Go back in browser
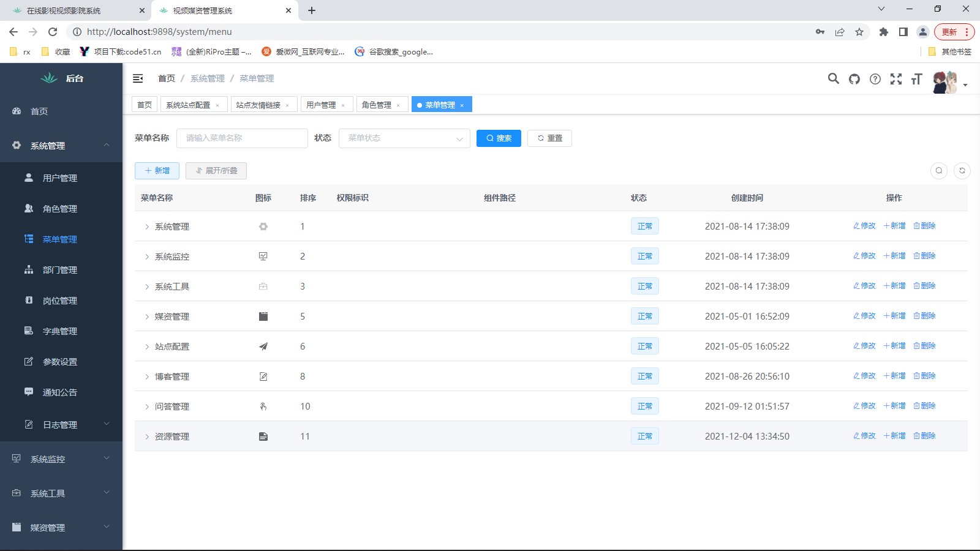The height and width of the screenshot is (551, 980). (x=13, y=32)
